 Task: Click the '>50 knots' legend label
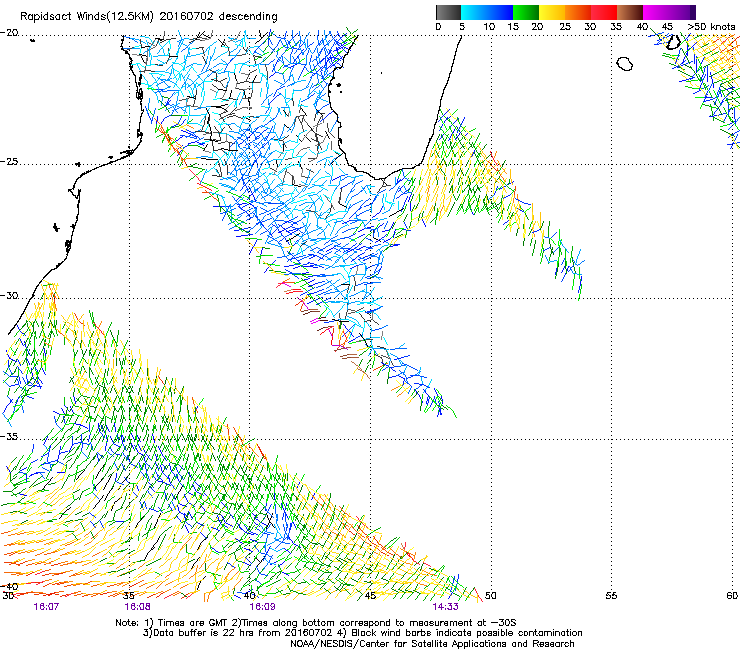[x=711, y=27]
